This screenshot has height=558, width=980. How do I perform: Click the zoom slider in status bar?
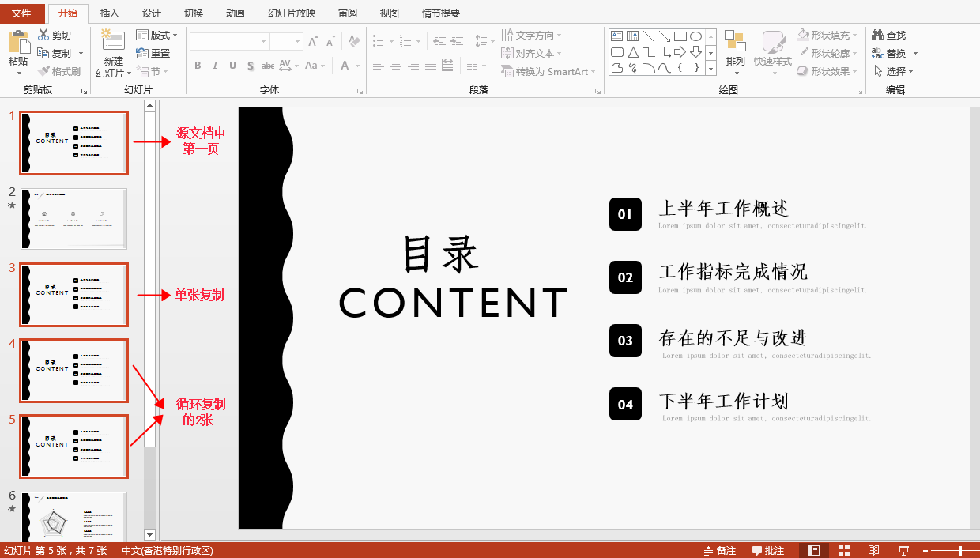click(x=955, y=550)
